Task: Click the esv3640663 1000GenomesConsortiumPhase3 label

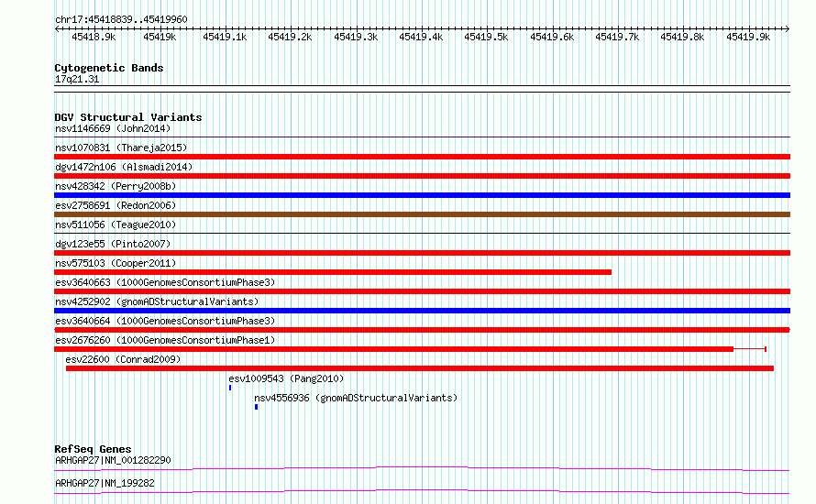Action: [x=165, y=282]
